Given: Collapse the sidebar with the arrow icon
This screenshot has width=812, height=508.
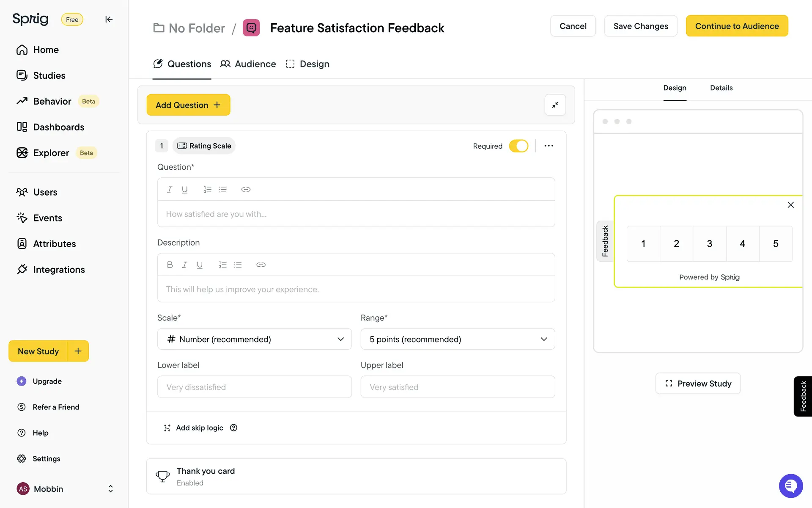Looking at the screenshot, I should (x=109, y=19).
